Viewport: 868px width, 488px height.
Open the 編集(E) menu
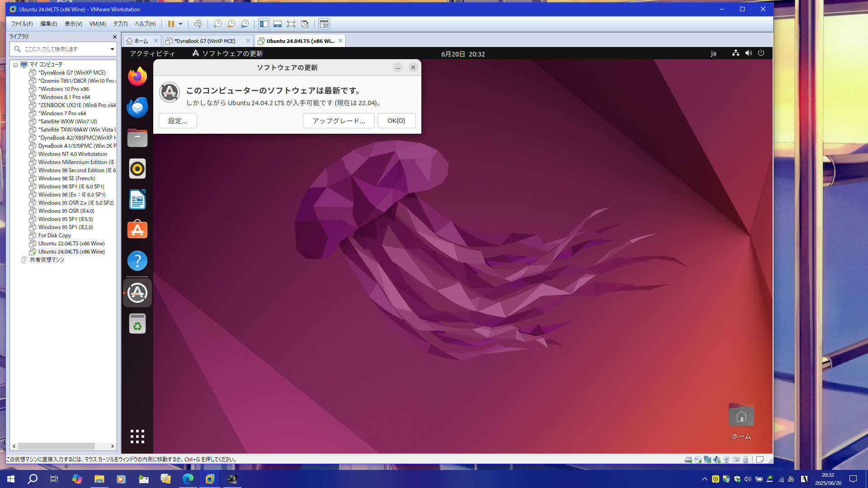49,24
